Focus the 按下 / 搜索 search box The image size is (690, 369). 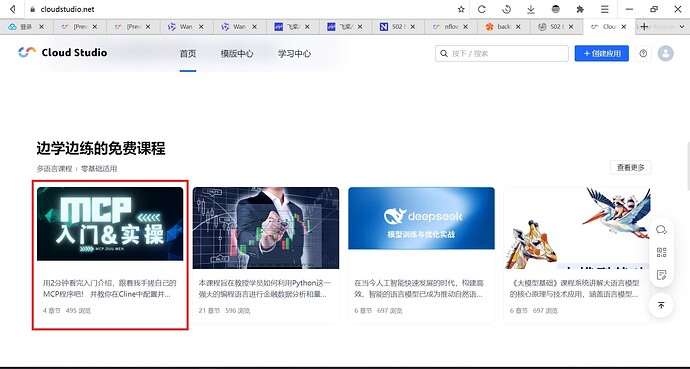click(x=502, y=54)
